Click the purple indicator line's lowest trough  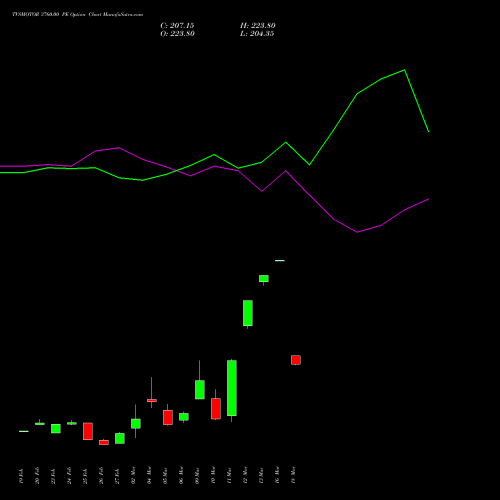click(x=357, y=232)
